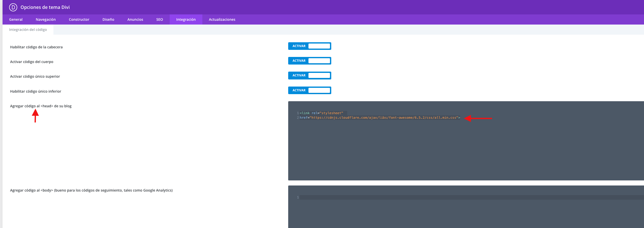644x228 pixels.
Task: Open the Actualizaciones tab
Action: [x=222, y=19]
